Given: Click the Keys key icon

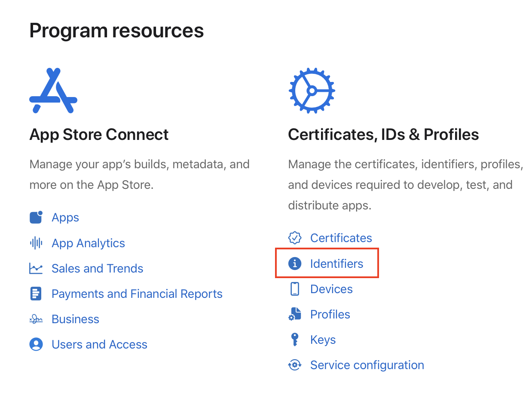Looking at the screenshot, I should 295,339.
